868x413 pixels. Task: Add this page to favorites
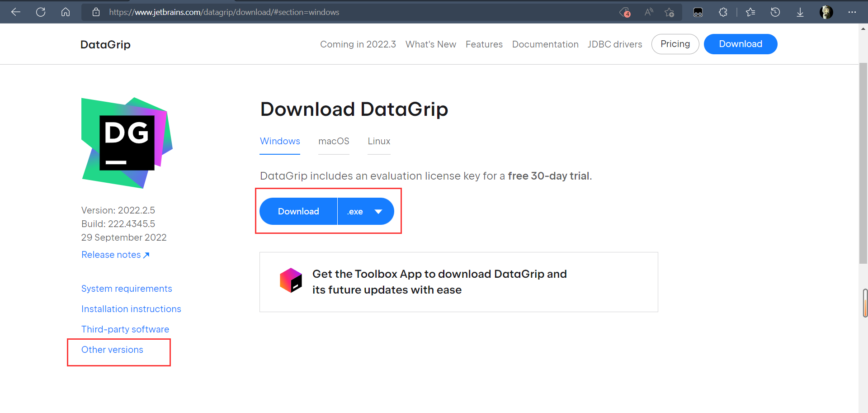(x=670, y=12)
